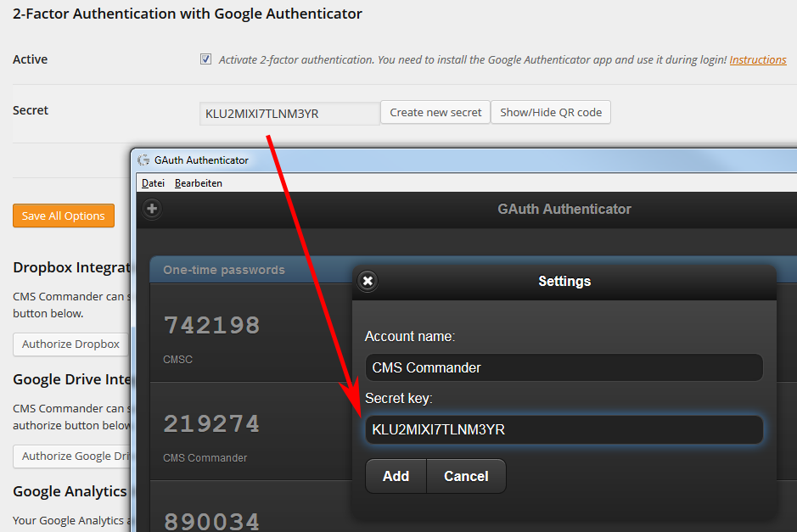The image size is (797, 532).
Task: Click the Google Drive Integration heading
Action: pos(71,379)
